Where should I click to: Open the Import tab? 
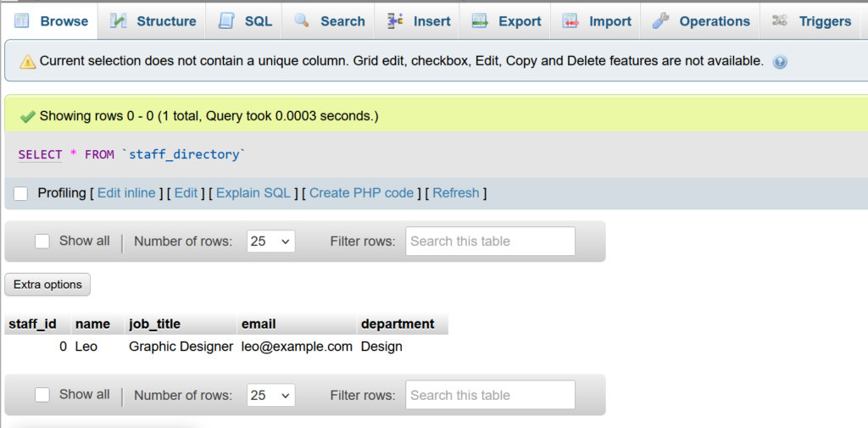click(x=597, y=21)
